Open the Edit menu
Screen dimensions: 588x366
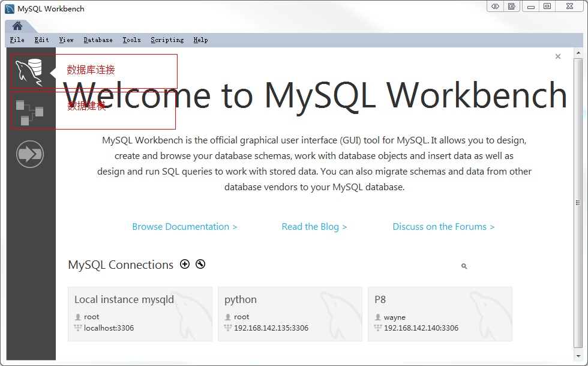41,40
